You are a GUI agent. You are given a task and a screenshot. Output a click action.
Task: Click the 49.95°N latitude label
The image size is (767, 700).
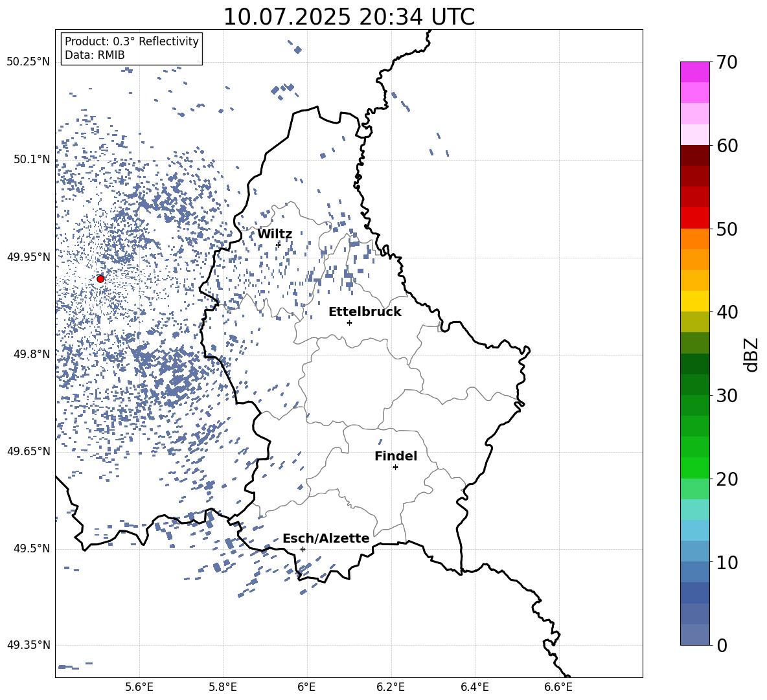(x=29, y=257)
